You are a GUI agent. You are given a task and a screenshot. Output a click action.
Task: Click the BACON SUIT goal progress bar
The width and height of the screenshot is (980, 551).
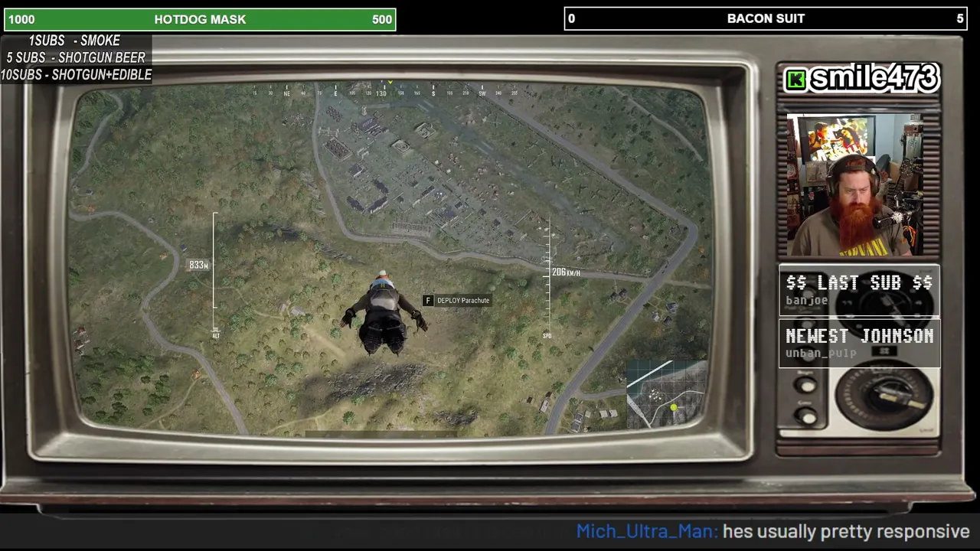point(766,18)
